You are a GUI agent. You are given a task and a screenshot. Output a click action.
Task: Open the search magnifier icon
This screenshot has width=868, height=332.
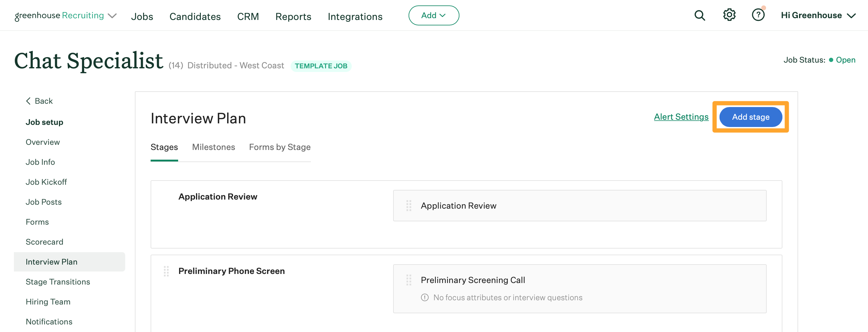700,15
